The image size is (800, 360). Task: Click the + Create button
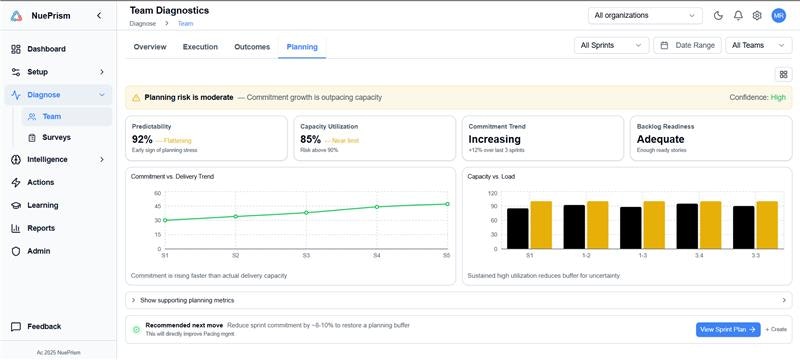(x=776, y=329)
